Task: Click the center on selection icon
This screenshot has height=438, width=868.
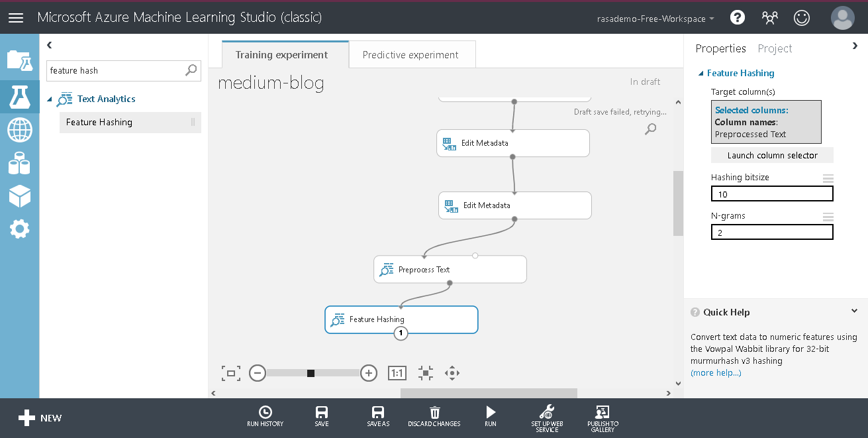Action: (x=426, y=373)
